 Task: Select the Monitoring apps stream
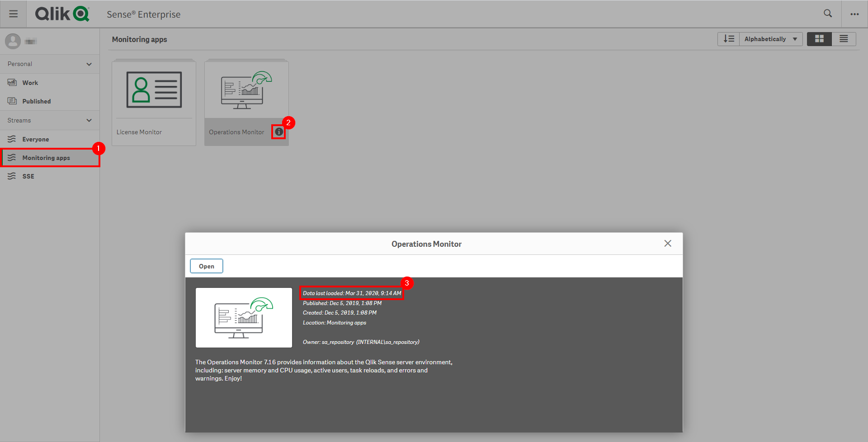[x=46, y=157]
